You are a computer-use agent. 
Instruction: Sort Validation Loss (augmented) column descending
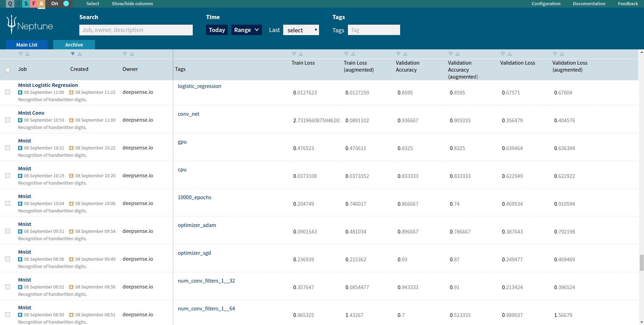(x=555, y=54)
